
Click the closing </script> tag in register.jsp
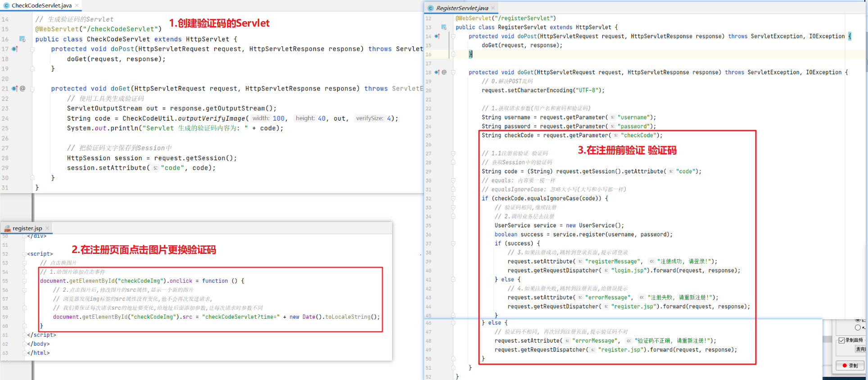click(x=41, y=335)
